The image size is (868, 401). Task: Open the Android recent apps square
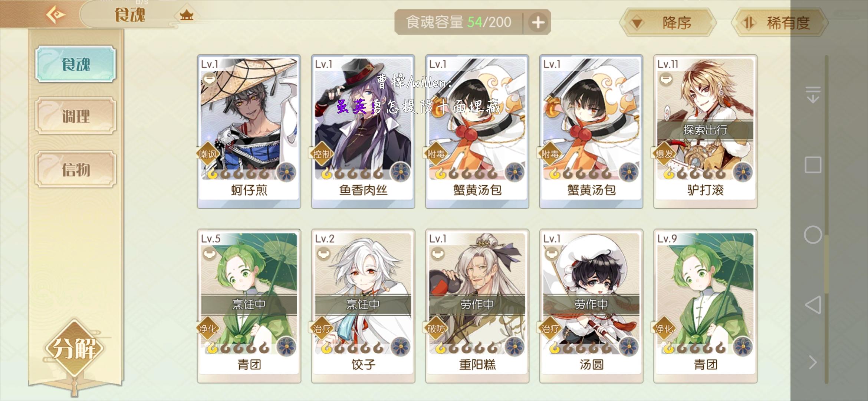pos(813,164)
